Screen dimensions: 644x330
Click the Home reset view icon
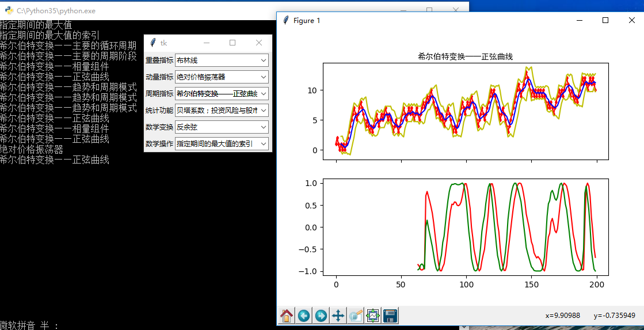287,316
